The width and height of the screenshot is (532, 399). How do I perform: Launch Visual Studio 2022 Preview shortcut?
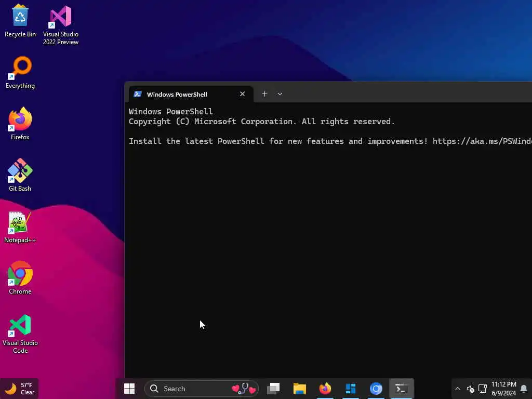(61, 25)
